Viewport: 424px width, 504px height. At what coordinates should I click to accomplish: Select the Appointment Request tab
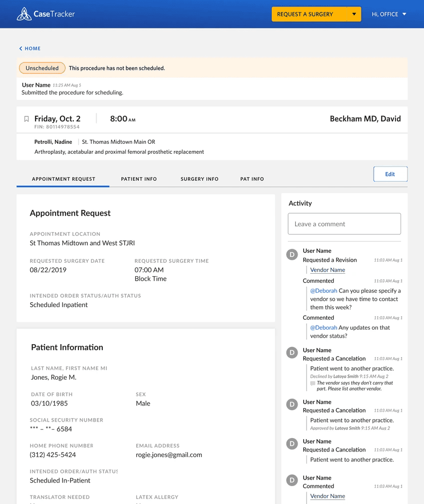click(x=63, y=179)
